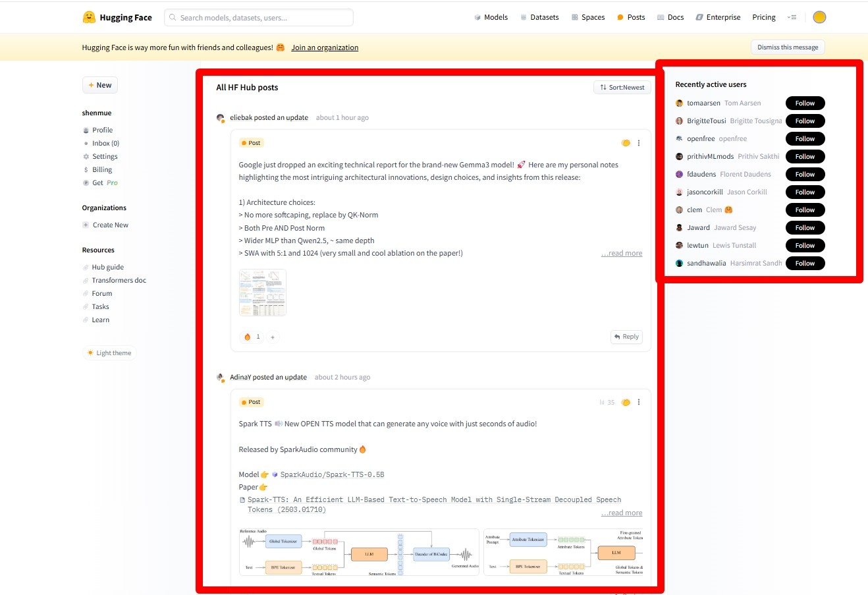Viewport: 868px width, 595px height.
Task: Follow clem
Action: tap(805, 210)
